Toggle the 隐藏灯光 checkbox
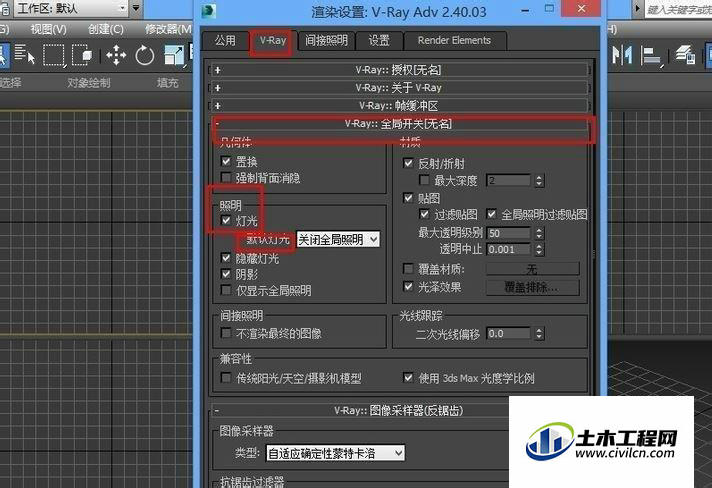The height and width of the screenshot is (488, 712). (226, 258)
